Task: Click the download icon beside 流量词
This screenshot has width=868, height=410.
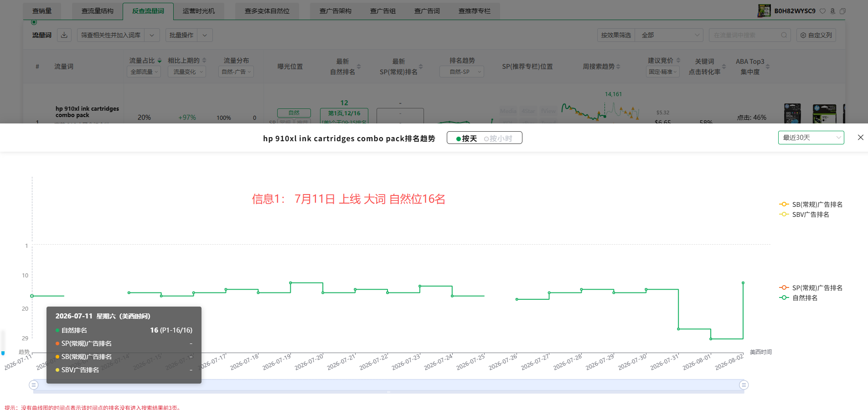Action: [x=64, y=35]
